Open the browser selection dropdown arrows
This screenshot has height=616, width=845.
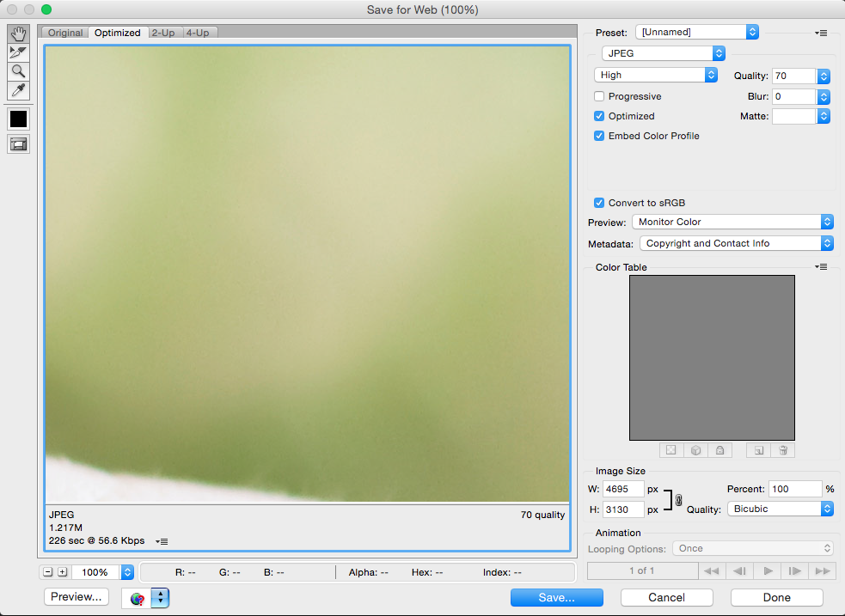[160, 598]
